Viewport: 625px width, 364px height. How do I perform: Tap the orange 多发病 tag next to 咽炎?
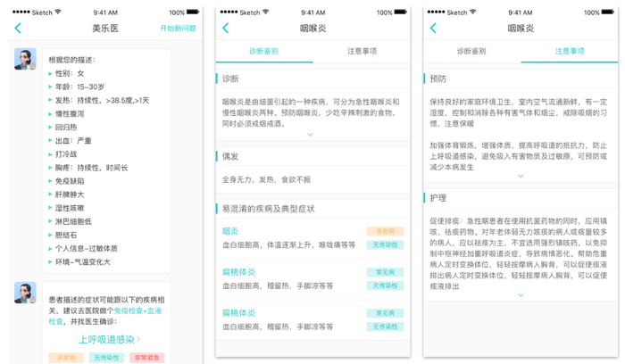click(x=385, y=231)
